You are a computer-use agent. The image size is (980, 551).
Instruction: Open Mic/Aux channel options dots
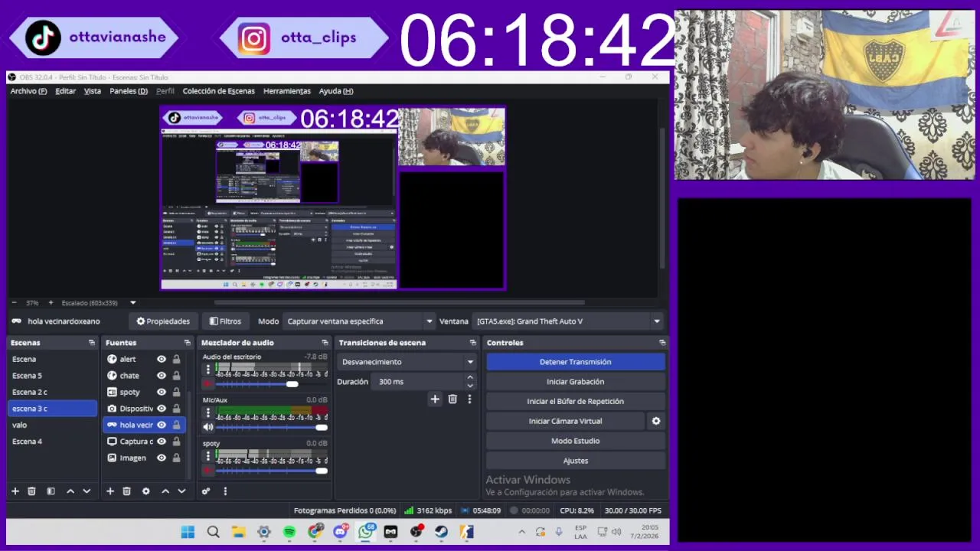click(x=207, y=412)
